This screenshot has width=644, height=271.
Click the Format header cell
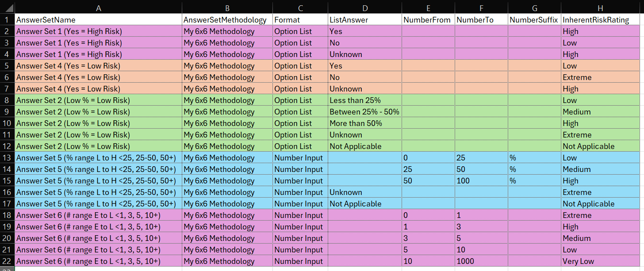coord(300,20)
